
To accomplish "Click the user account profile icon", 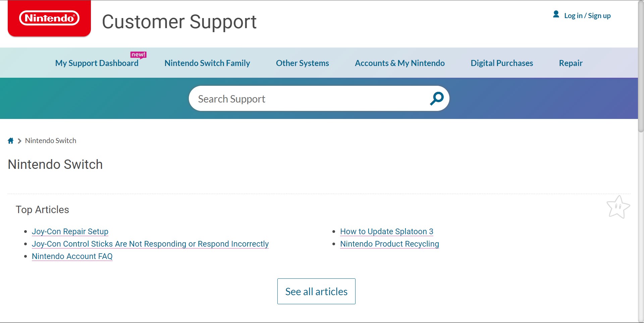I will pyautogui.click(x=556, y=14).
